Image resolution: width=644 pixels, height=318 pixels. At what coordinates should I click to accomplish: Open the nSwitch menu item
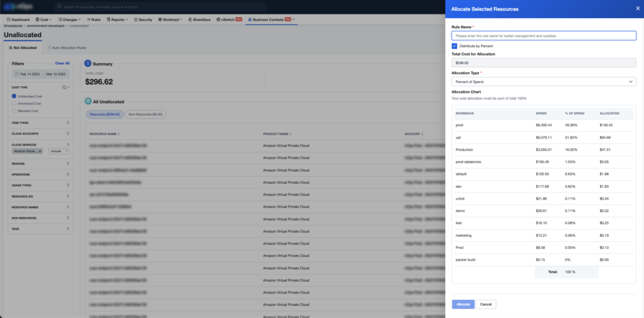[229, 20]
